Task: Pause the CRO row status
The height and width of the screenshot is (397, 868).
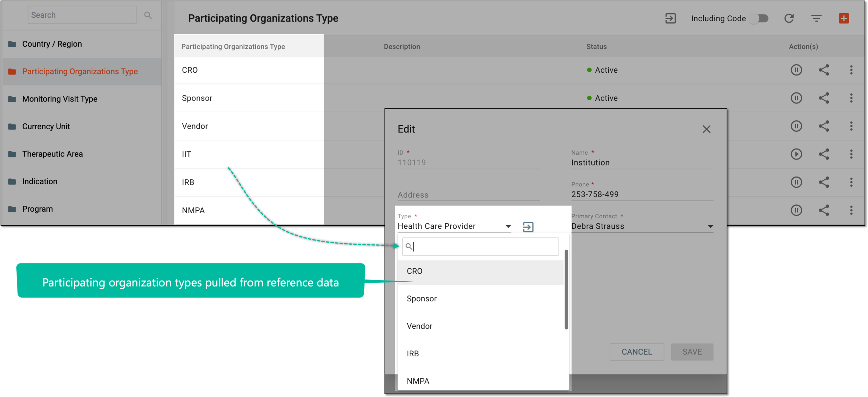Action: tap(796, 70)
